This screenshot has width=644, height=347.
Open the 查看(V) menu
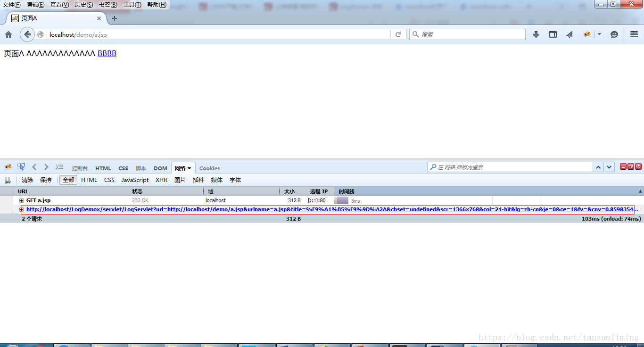pyautogui.click(x=59, y=5)
